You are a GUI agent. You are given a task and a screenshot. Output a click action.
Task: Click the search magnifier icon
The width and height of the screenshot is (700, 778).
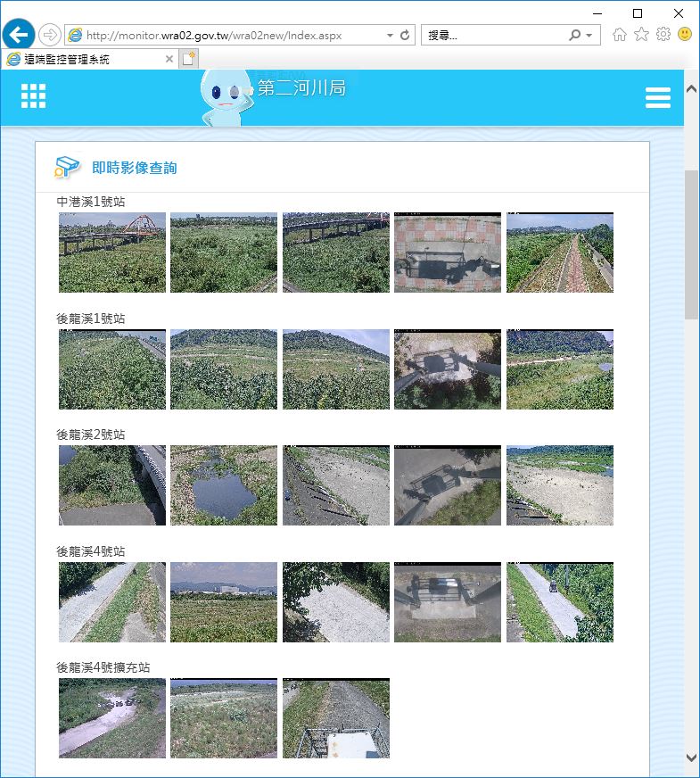click(574, 35)
